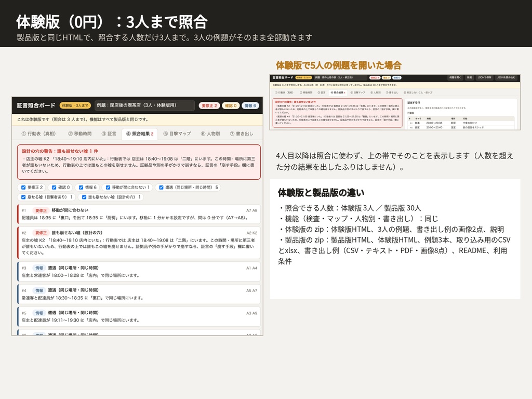
Task: Click the 要修正 tag on card #1
Action: coord(41,211)
